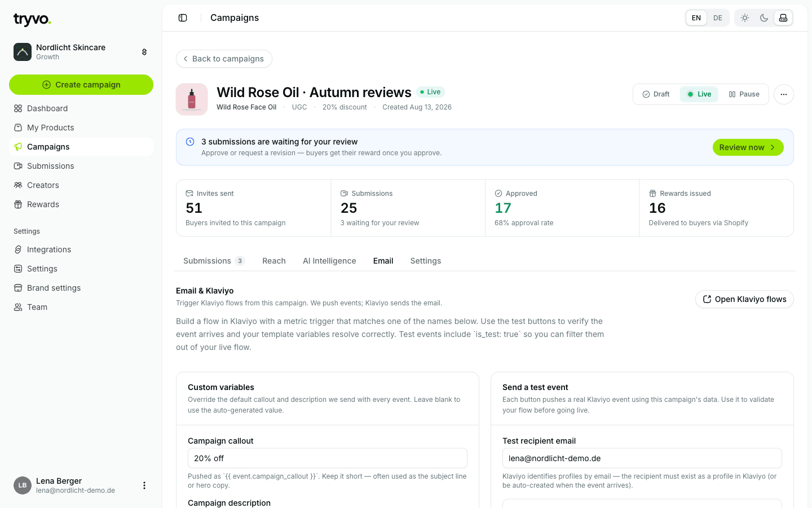
Task: Click Review now button
Action: point(748,147)
